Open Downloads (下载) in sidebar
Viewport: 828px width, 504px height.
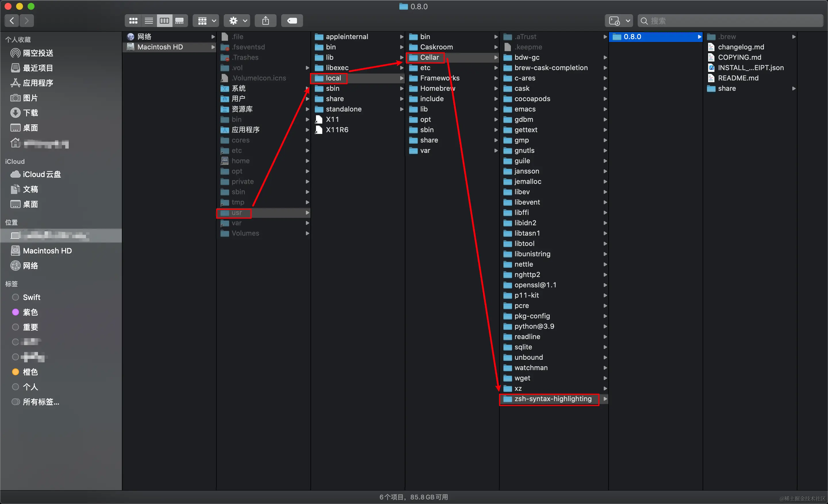click(30, 113)
